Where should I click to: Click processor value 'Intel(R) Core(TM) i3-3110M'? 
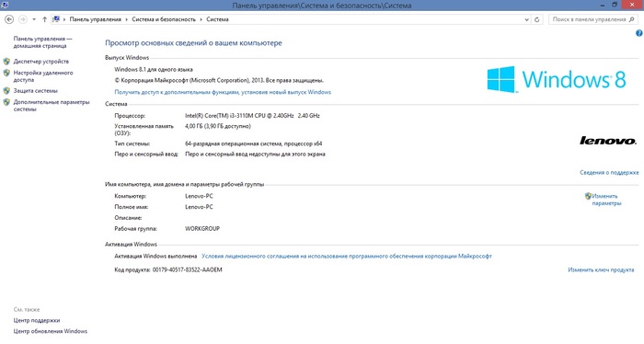click(x=252, y=116)
